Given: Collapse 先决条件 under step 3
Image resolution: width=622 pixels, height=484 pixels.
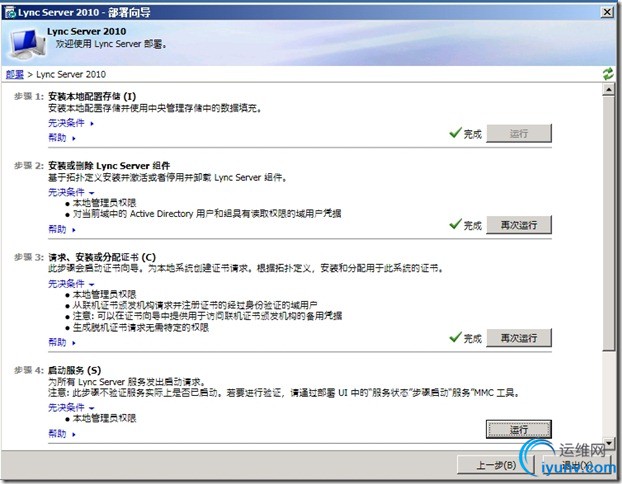Looking at the screenshot, I should click(71, 284).
